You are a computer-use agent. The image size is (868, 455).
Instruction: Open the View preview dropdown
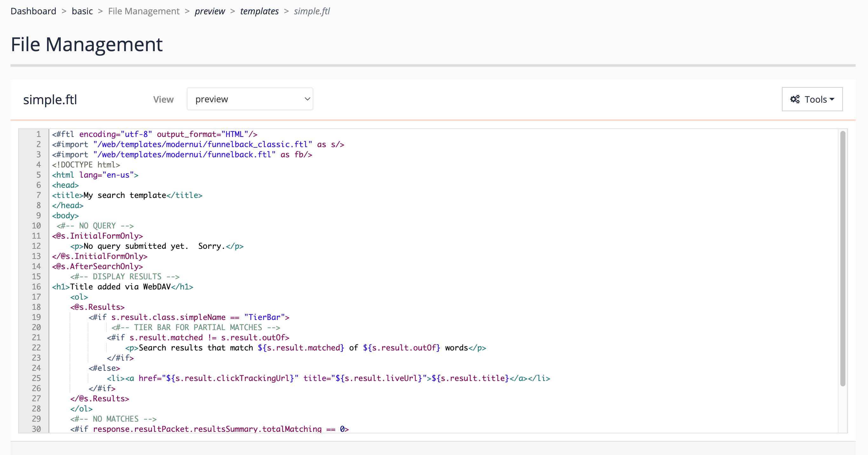(x=249, y=99)
